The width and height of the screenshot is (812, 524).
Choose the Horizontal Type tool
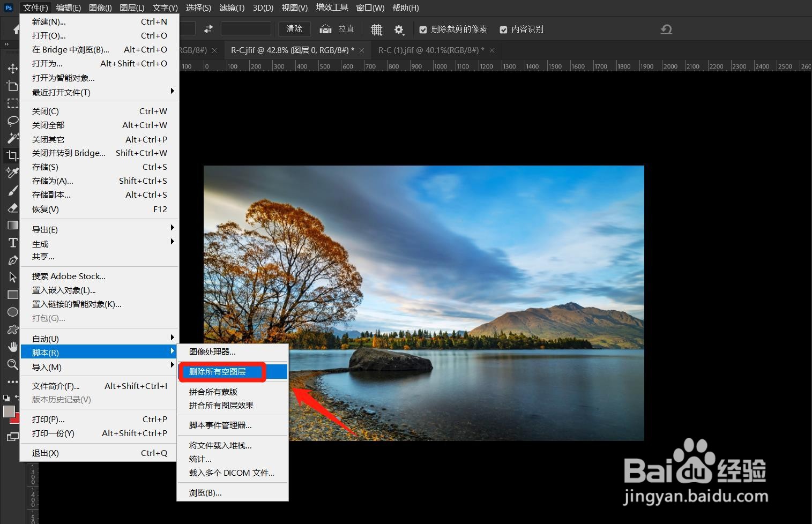[x=12, y=243]
